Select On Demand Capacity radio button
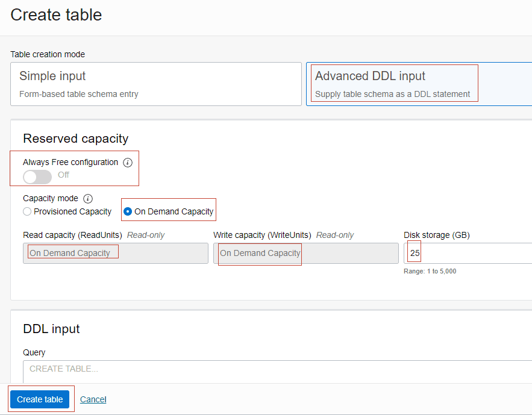The width and height of the screenshot is (532, 415). 128,211
